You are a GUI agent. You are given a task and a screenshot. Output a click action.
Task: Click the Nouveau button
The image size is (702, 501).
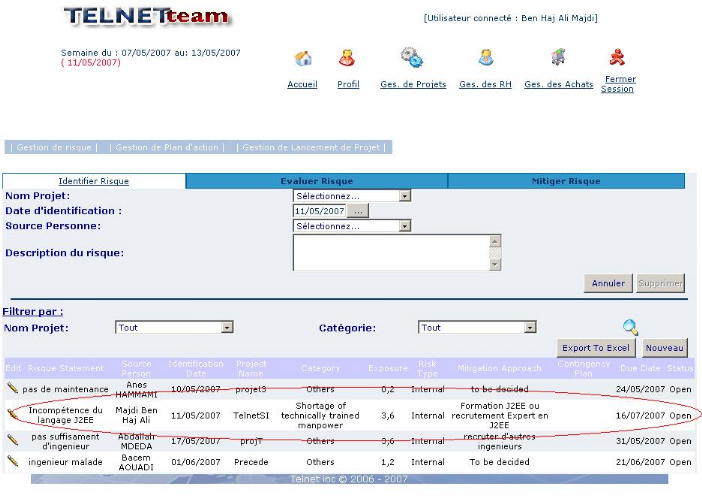664,348
